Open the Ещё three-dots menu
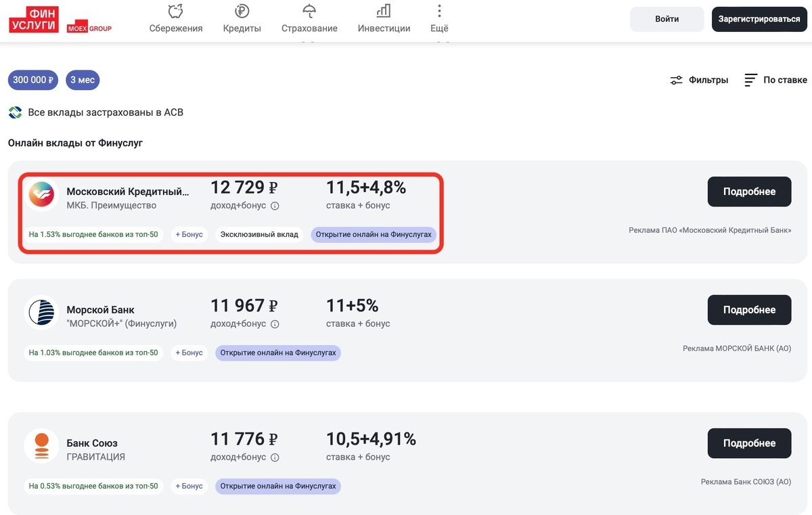Screen dimensions: 812x515 point(439,18)
